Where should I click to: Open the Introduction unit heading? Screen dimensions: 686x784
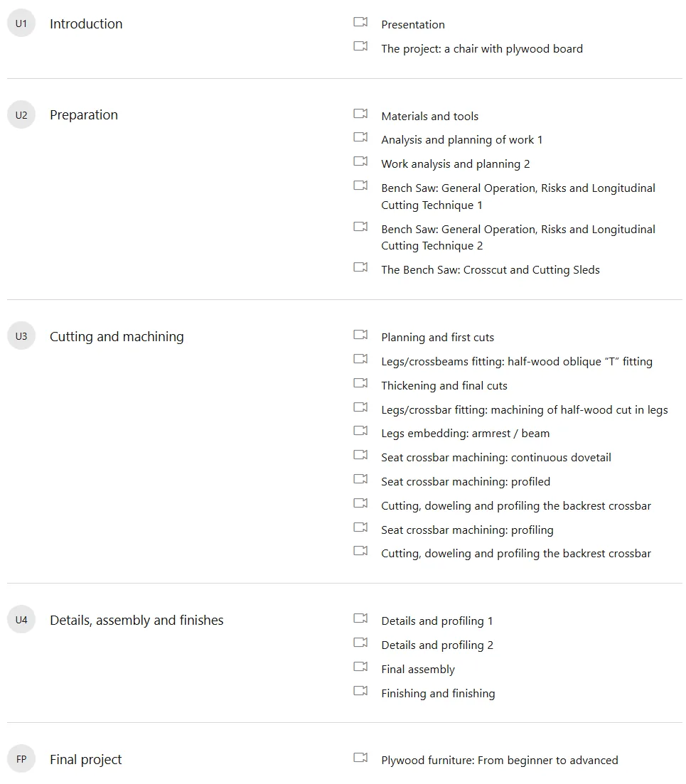point(86,24)
